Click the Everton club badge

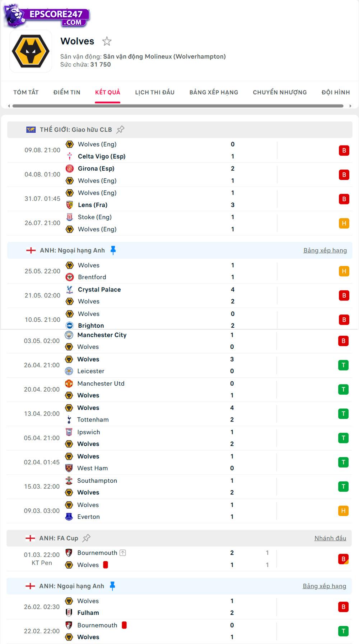pos(69,516)
